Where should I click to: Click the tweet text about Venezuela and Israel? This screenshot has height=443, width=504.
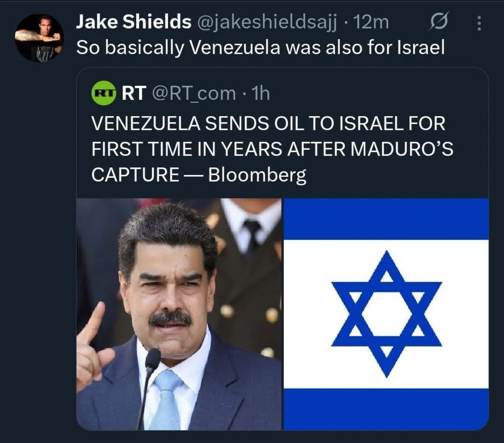point(260,48)
